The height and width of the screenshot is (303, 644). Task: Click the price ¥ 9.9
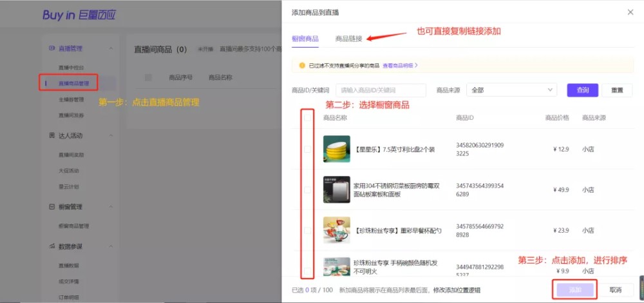click(563, 271)
